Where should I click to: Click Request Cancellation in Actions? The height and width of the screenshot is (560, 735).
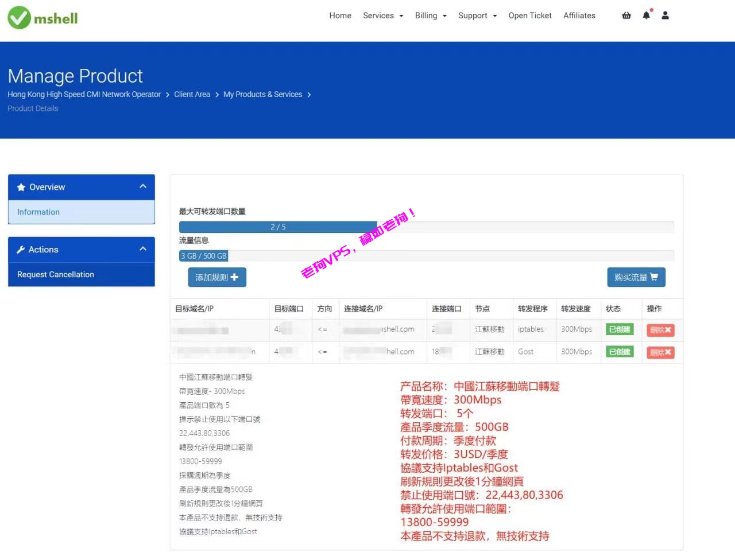[82, 274]
